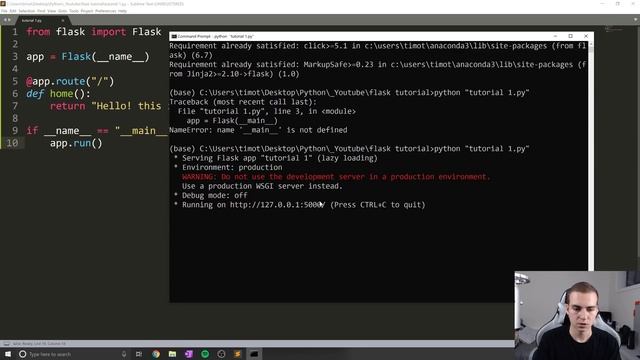
Task: Open the Goto menu
Action: click(62, 11)
